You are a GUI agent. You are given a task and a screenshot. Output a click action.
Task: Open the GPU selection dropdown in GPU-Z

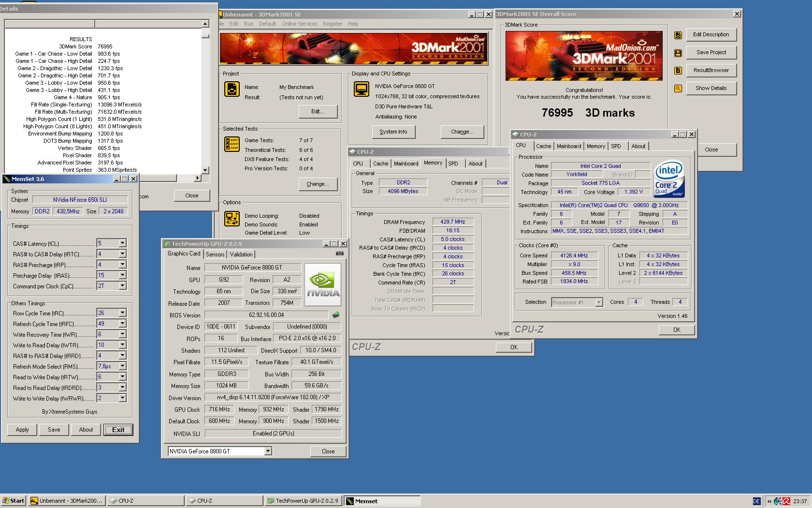click(268, 451)
